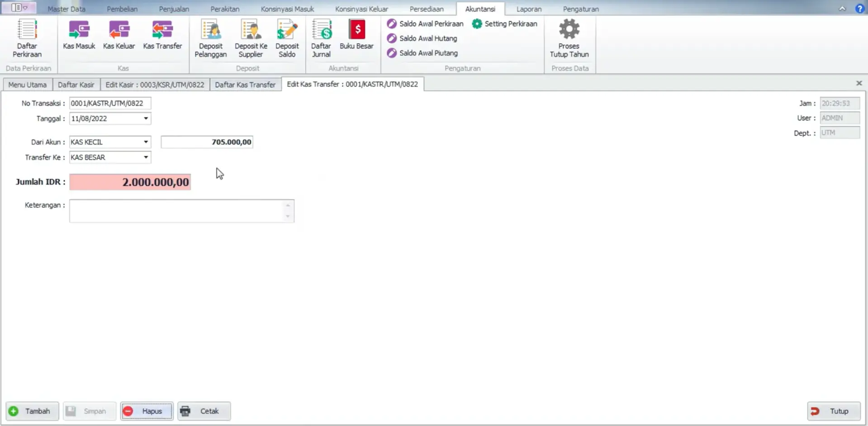Click the Kas Masuk icon
868x426 pixels.
[x=79, y=35]
